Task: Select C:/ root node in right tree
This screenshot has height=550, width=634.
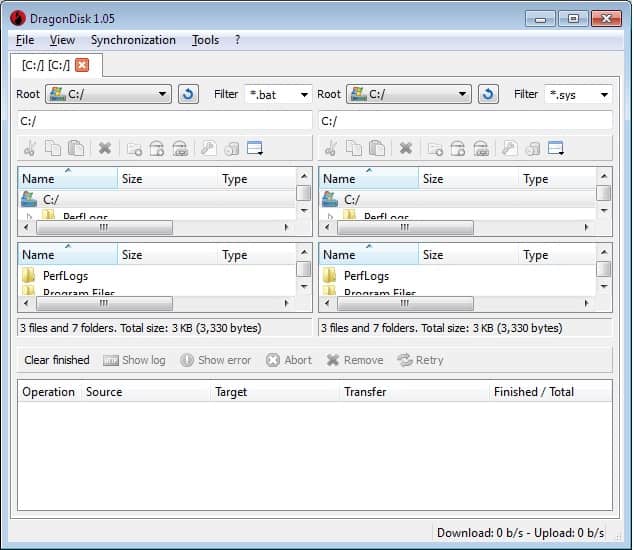Action: (x=458, y=199)
